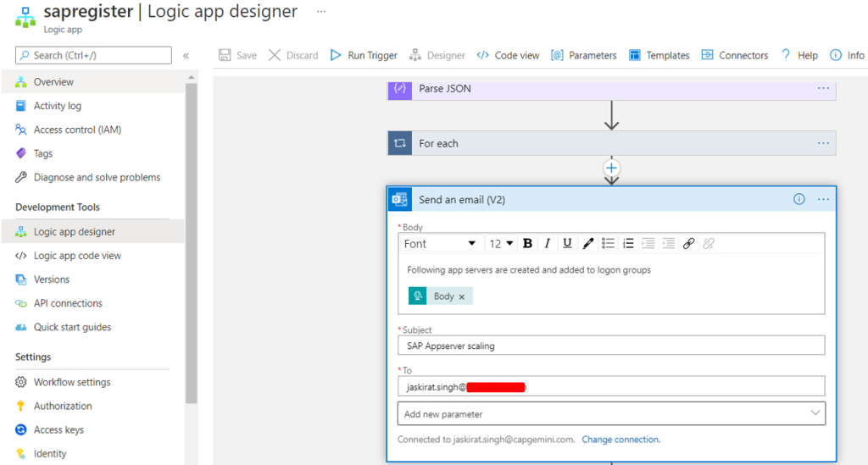The height and width of the screenshot is (465, 868).
Task: Open more options ellipsis beside page title
Action: 321,12
